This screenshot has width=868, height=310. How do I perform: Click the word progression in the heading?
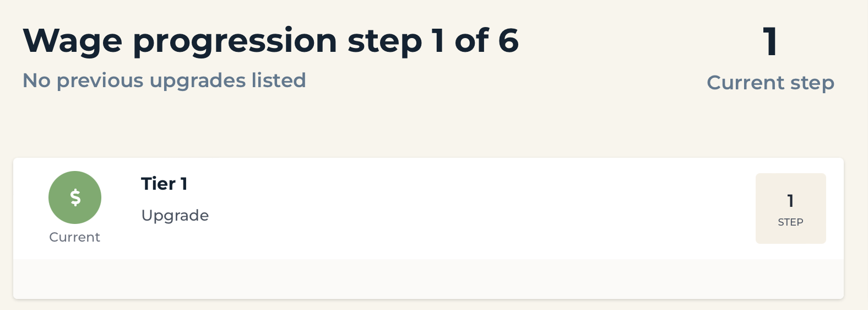click(235, 42)
